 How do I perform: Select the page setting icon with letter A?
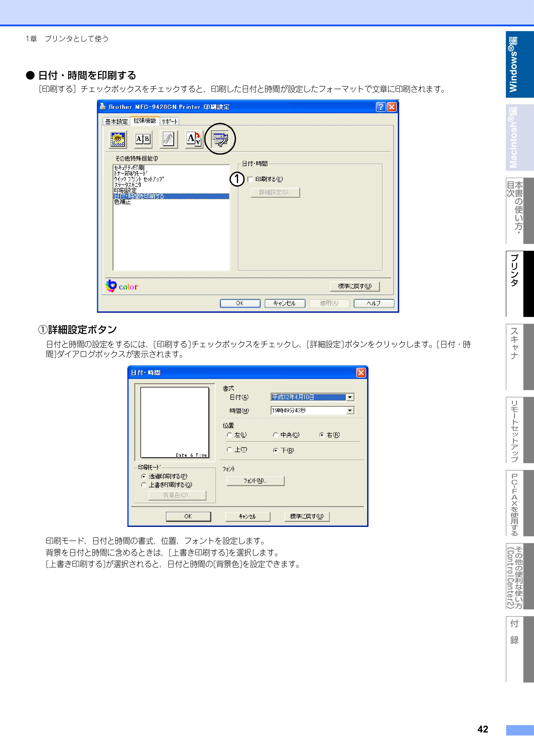194,139
